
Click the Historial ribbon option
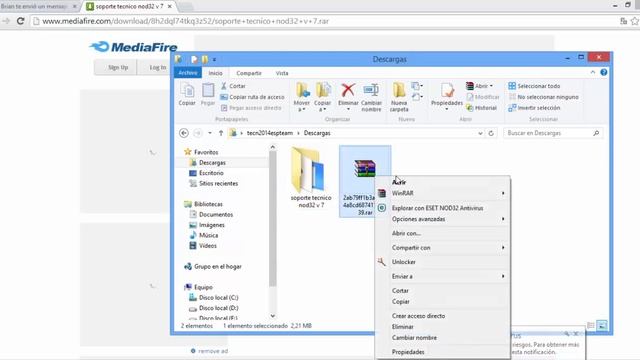click(481, 108)
